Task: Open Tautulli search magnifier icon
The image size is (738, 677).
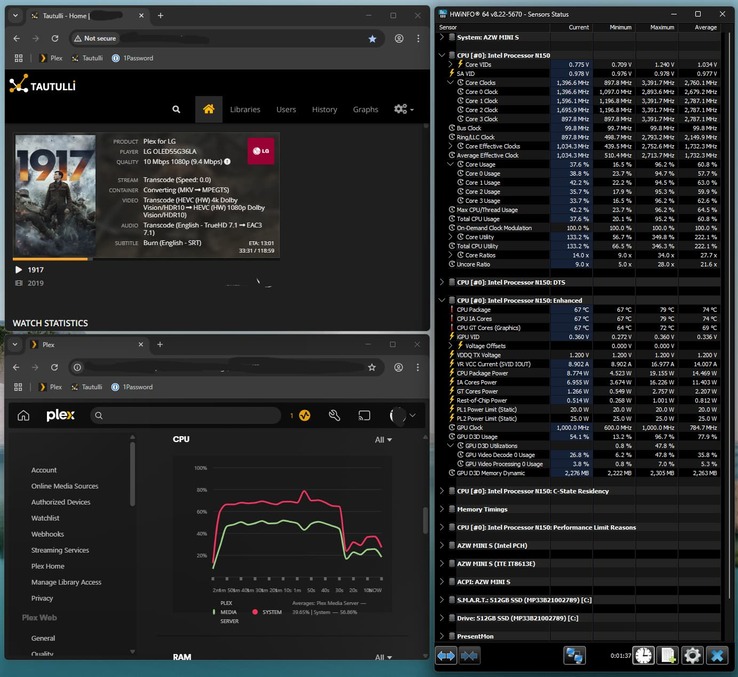Action: coord(177,109)
